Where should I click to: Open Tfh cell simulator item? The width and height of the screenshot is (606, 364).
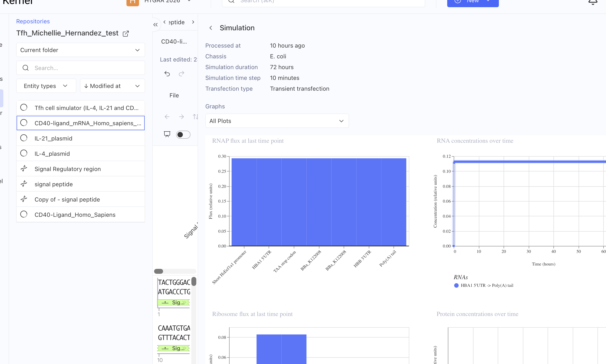(x=80, y=108)
